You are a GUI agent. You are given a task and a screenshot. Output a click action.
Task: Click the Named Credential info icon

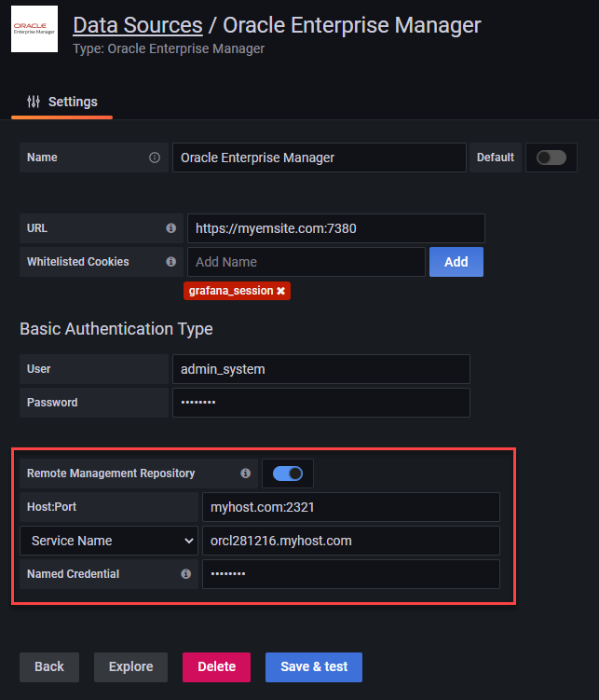tap(186, 574)
